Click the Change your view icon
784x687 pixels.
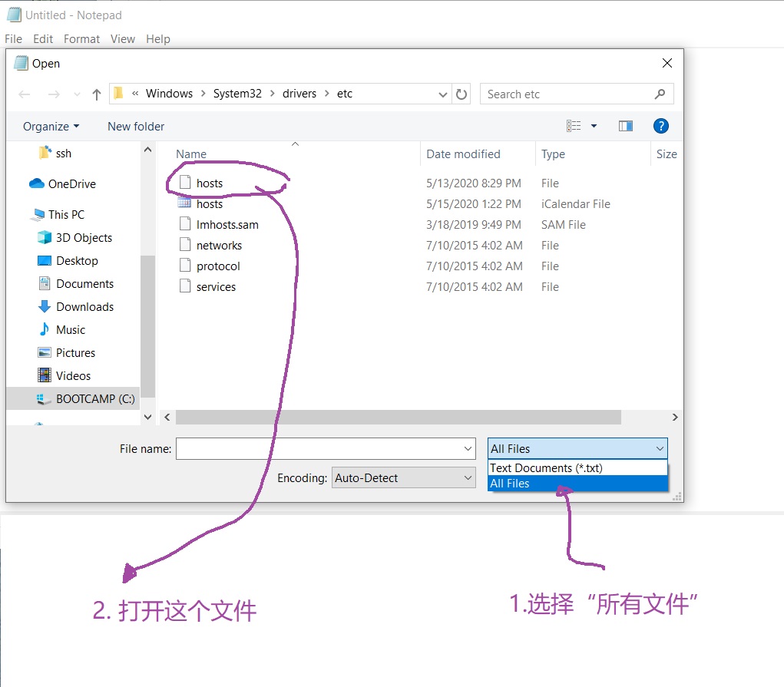pyautogui.click(x=574, y=127)
